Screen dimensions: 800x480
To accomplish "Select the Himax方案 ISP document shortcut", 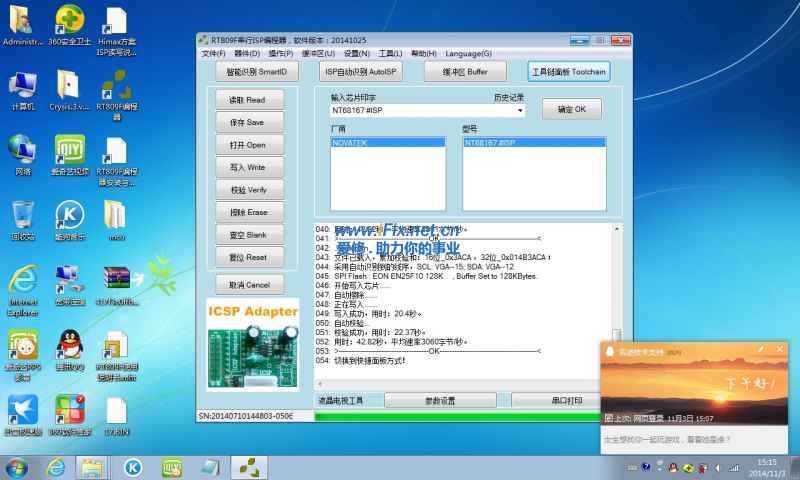I will click(116, 31).
